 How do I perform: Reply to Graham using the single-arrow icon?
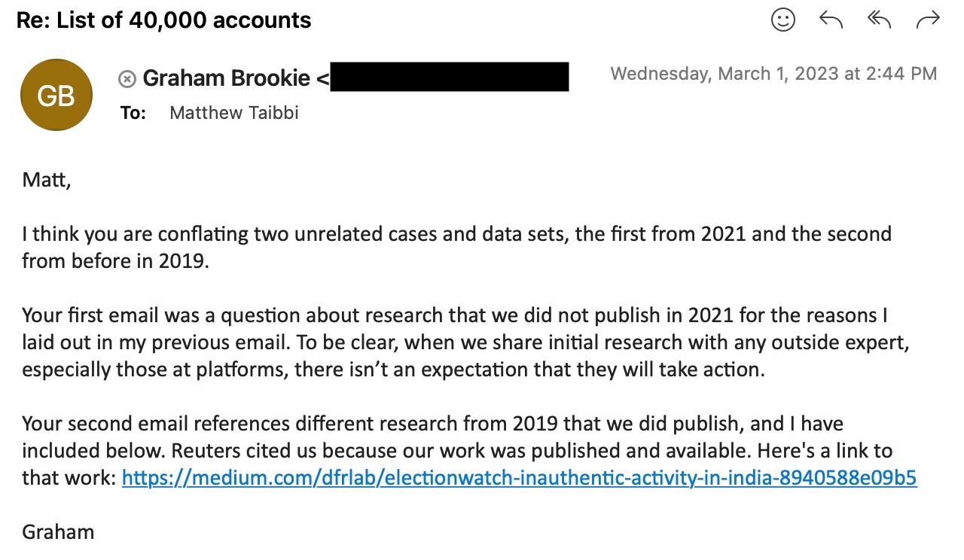pos(831,20)
